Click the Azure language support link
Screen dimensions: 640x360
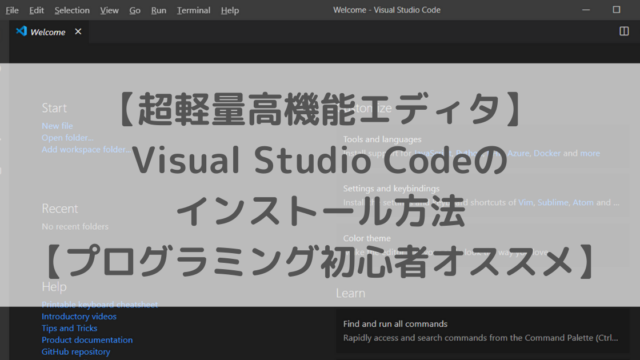[x=518, y=153]
